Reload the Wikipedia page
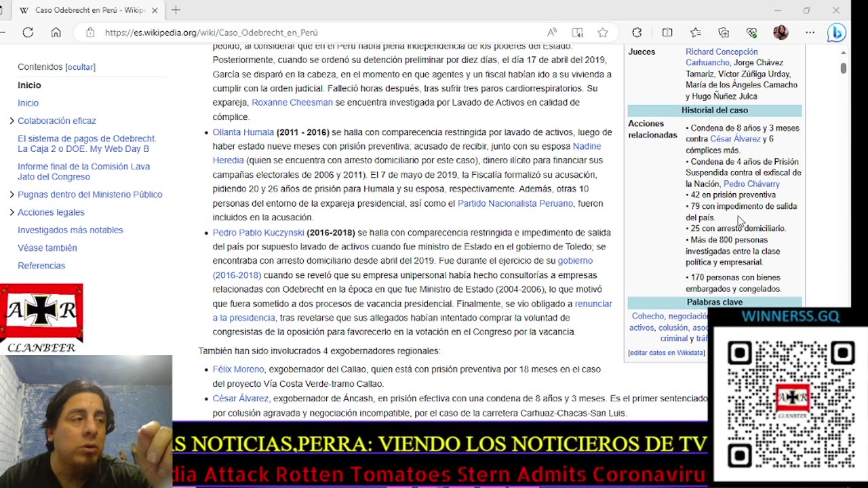 click(x=28, y=32)
